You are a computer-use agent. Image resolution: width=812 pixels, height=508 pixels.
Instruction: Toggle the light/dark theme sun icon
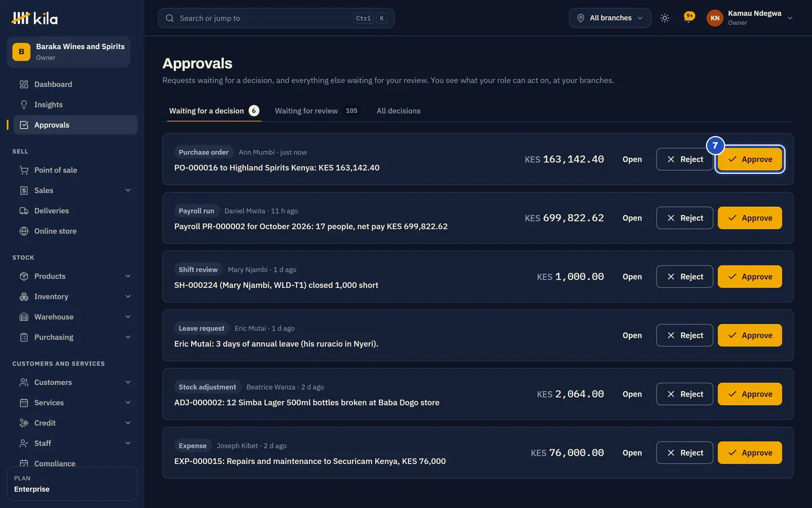point(665,18)
